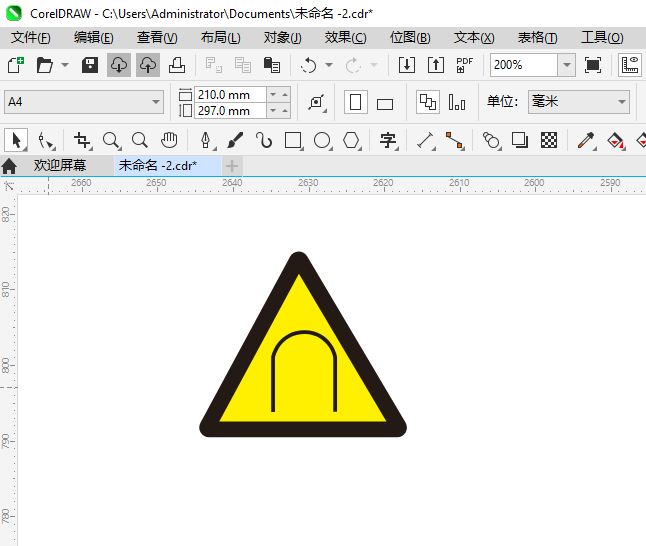
Task: Click the cloud download icon
Action: 119,65
